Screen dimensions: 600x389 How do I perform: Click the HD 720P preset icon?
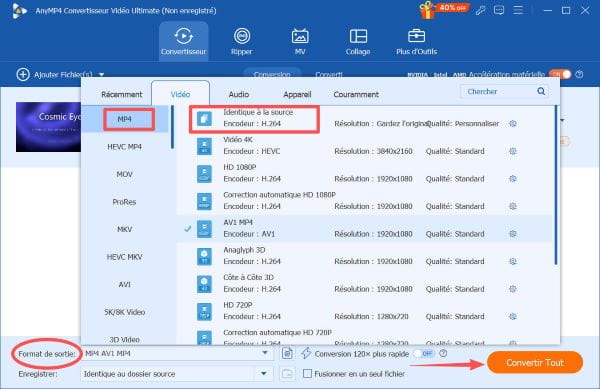204,312
